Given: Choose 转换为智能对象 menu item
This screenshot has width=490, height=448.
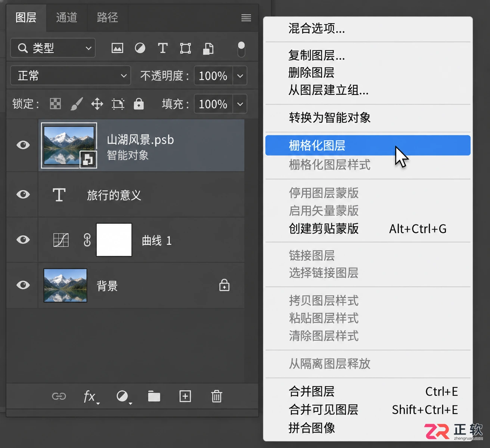Looking at the screenshot, I should pos(368,118).
